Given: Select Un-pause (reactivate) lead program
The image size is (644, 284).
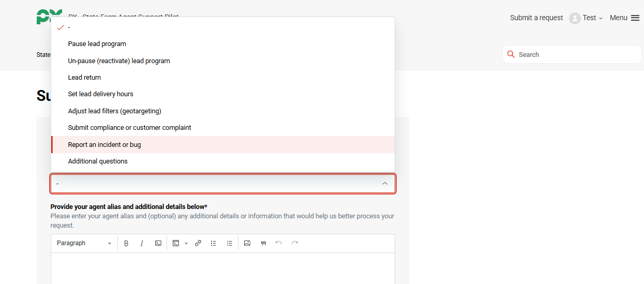Looking at the screenshot, I should (223, 61).
